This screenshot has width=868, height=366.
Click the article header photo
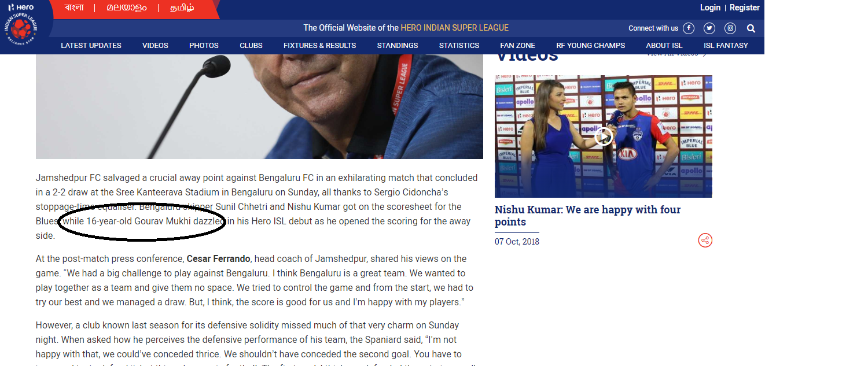click(259, 106)
